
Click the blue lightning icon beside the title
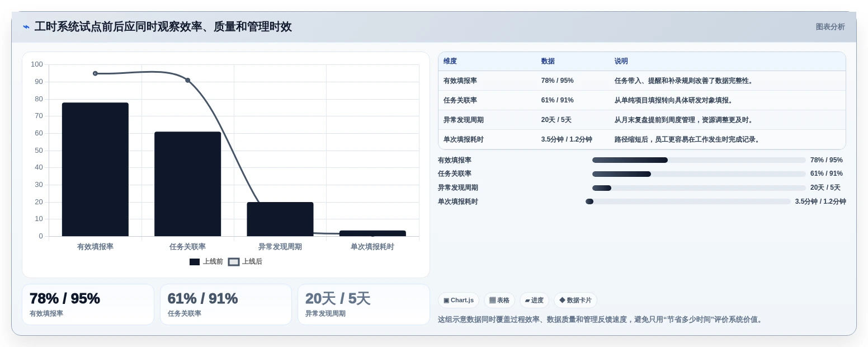(x=26, y=27)
